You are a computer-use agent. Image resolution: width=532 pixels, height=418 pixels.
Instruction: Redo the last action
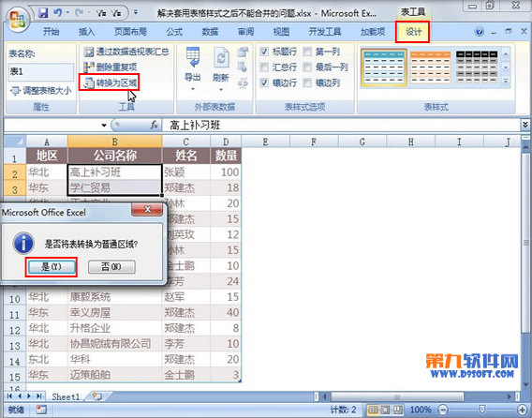80,13
